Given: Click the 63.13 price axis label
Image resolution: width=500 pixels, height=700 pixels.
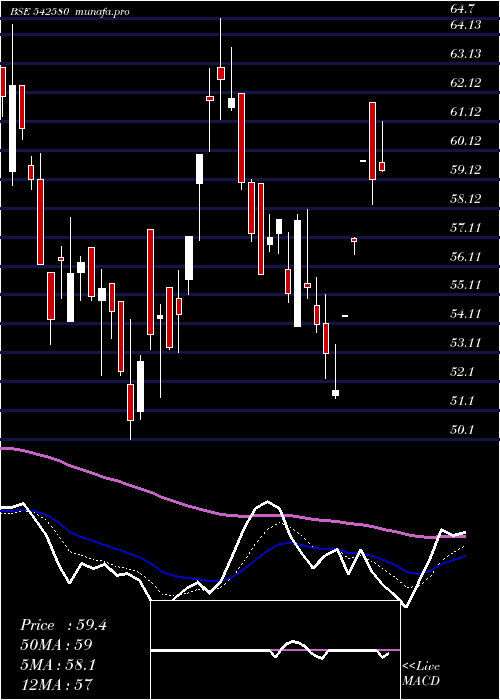Looking at the screenshot, I should [466, 54].
